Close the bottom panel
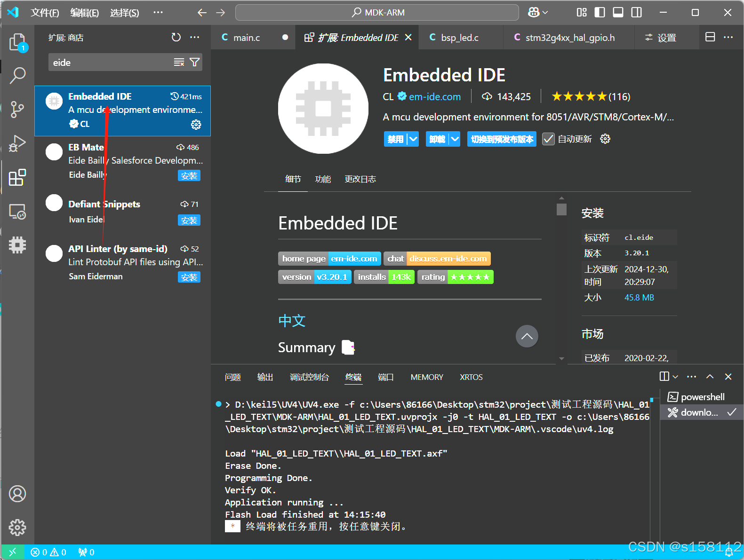Image resolution: width=744 pixels, height=560 pixels. click(x=728, y=377)
